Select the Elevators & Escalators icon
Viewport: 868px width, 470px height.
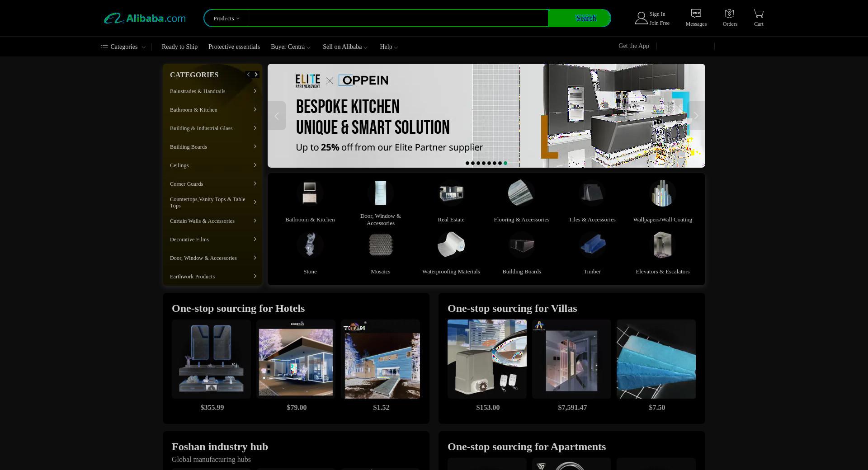(662, 245)
